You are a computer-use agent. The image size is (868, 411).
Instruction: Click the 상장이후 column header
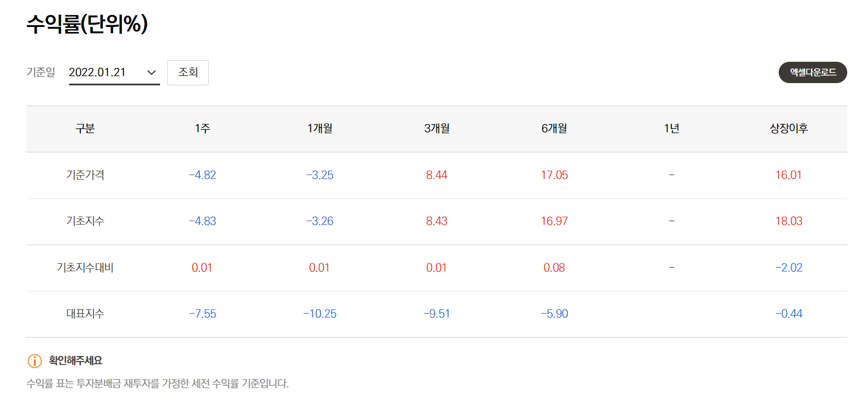(789, 128)
